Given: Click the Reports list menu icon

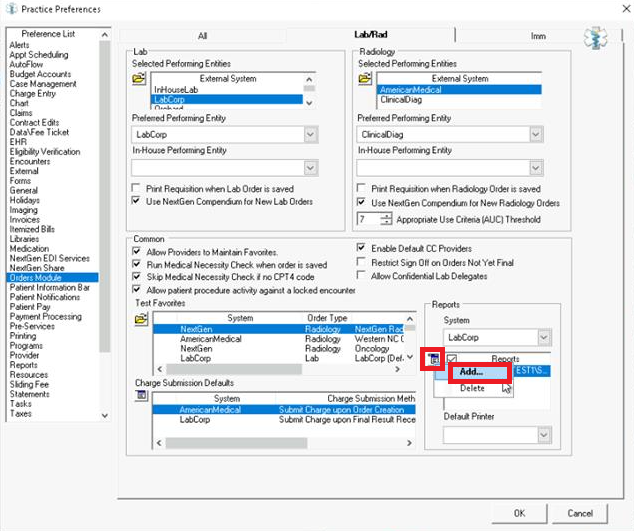Looking at the screenshot, I should 433,359.
